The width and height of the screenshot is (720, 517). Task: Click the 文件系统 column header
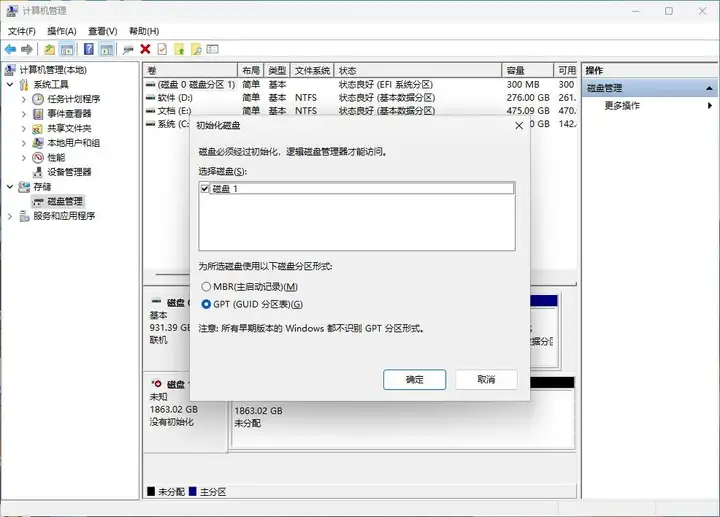click(x=312, y=71)
